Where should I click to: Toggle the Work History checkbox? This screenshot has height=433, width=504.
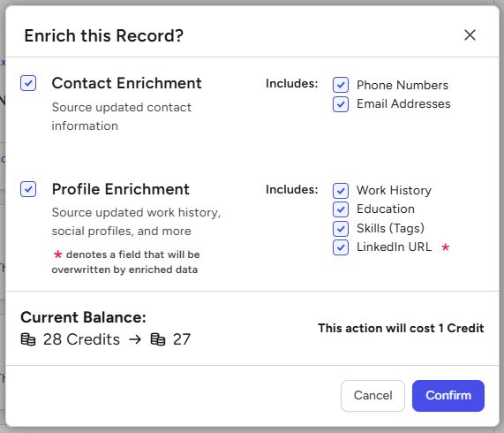(341, 191)
